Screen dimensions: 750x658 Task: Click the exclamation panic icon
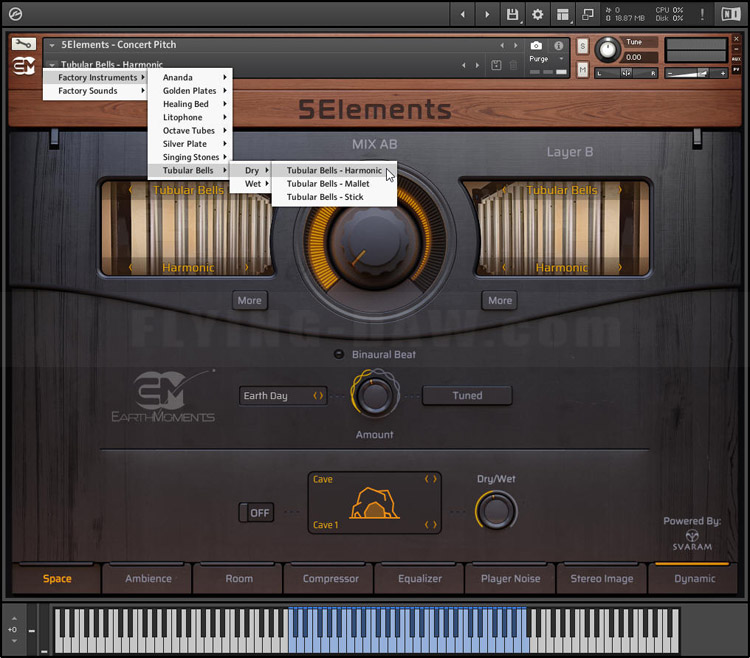[x=702, y=14]
